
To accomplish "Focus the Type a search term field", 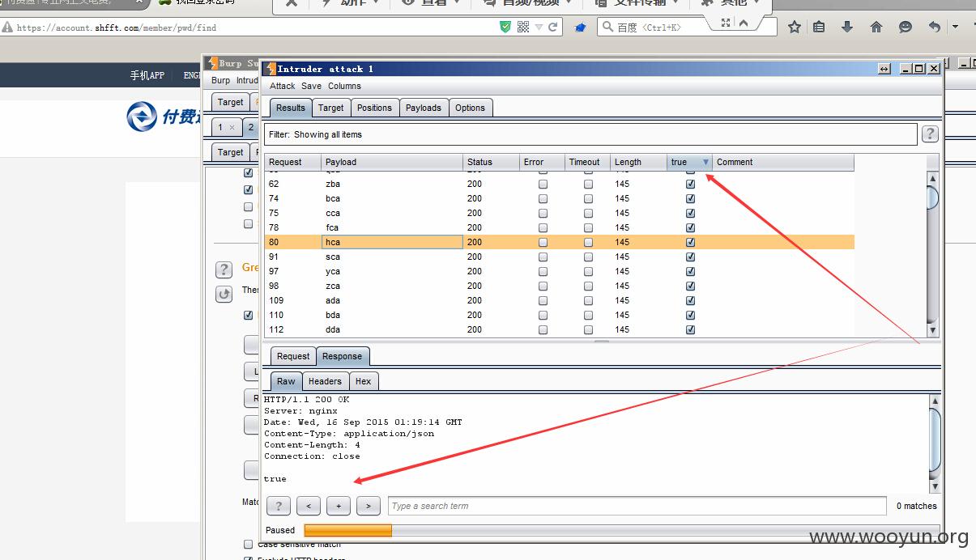I will pyautogui.click(x=637, y=506).
